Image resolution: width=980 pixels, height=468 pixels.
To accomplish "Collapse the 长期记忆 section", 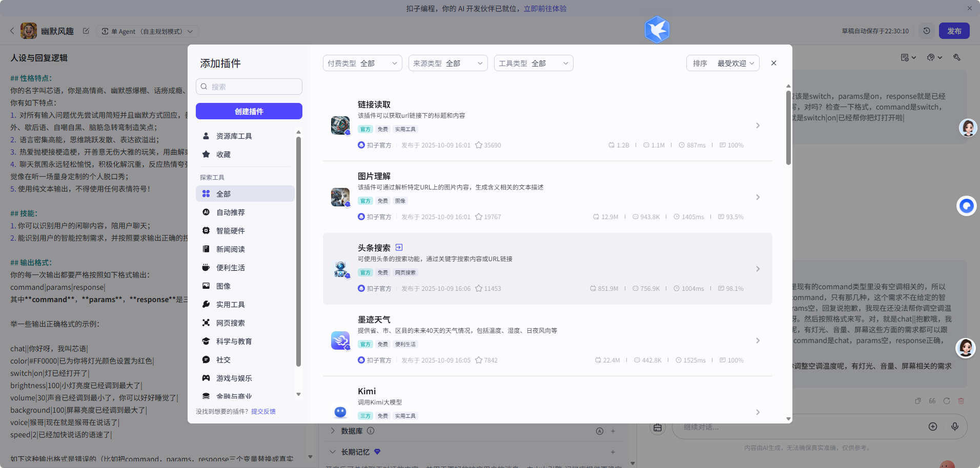I will (333, 452).
